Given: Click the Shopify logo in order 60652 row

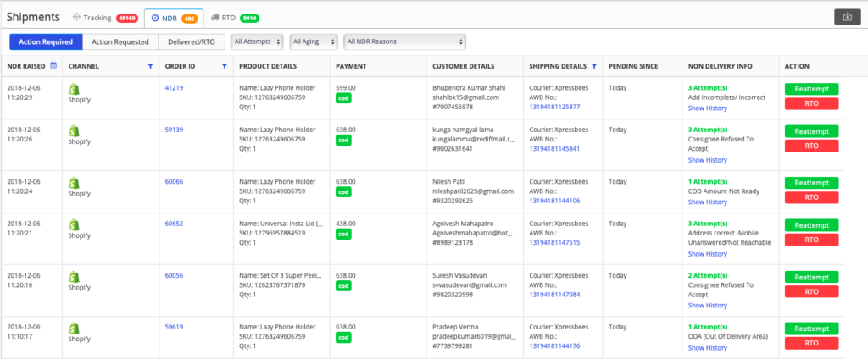Looking at the screenshot, I should tap(74, 224).
